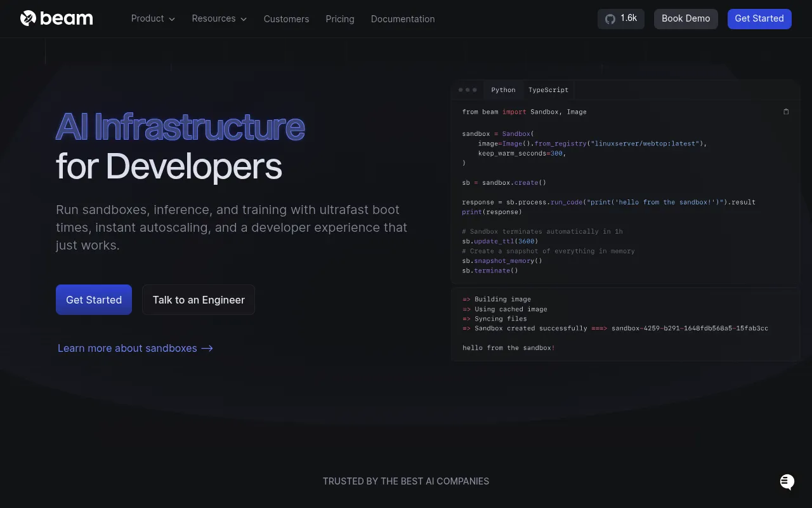Open GitHub stars 1.6k badge
The image size is (812, 508).
(621, 18)
